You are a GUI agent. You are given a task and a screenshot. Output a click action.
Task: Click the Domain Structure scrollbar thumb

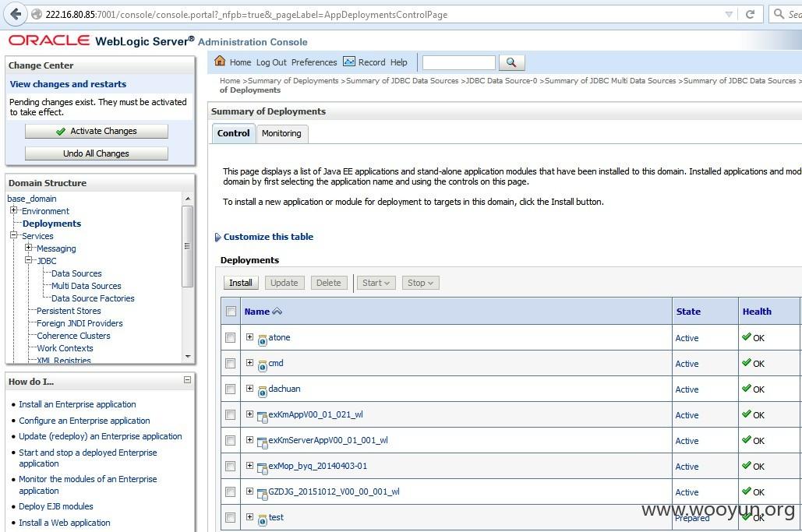tap(188, 246)
